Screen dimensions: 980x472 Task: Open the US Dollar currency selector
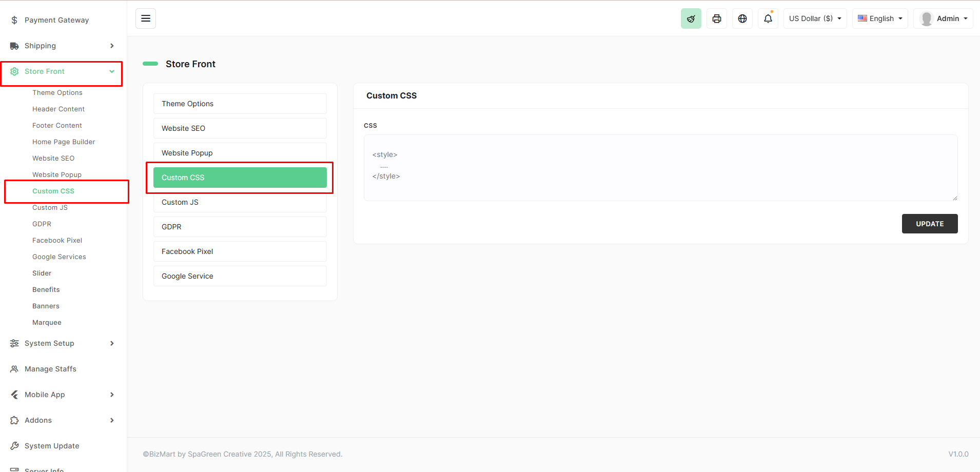click(x=814, y=18)
